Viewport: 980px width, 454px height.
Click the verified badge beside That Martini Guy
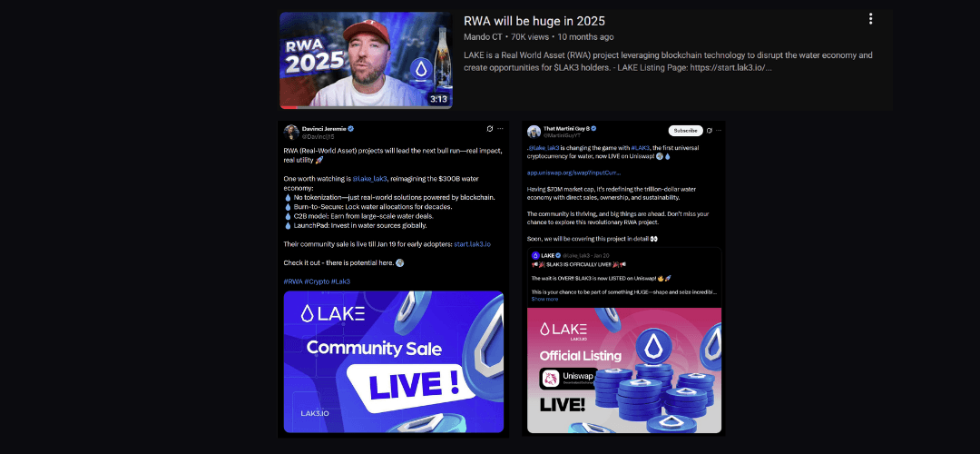point(593,128)
